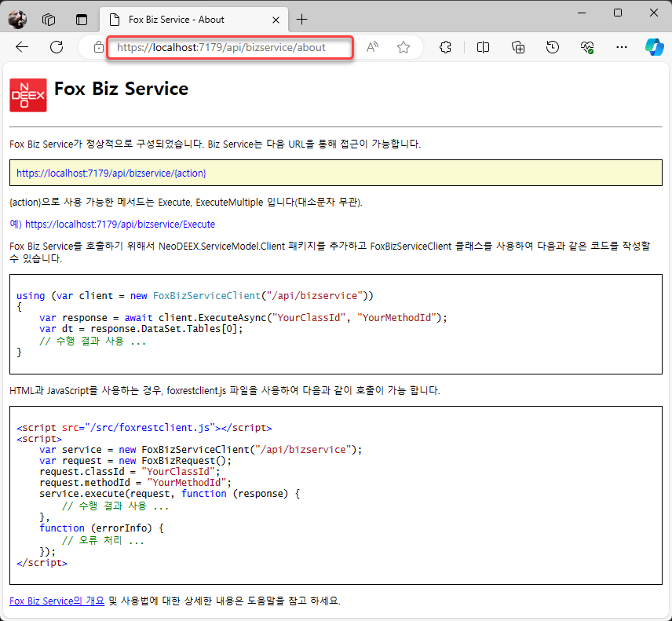The width and height of the screenshot is (672, 621).
Task: Open the browser profile avatar
Action: click(17, 20)
